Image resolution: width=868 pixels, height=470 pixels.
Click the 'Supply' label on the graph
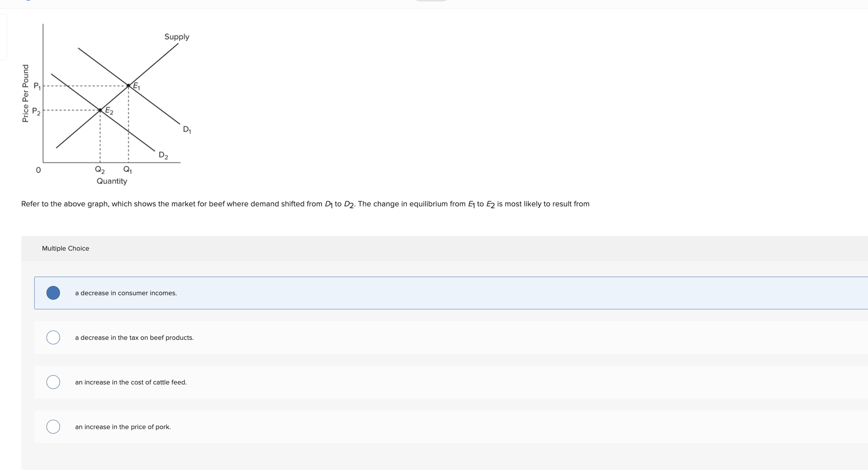click(x=177, y=37)
